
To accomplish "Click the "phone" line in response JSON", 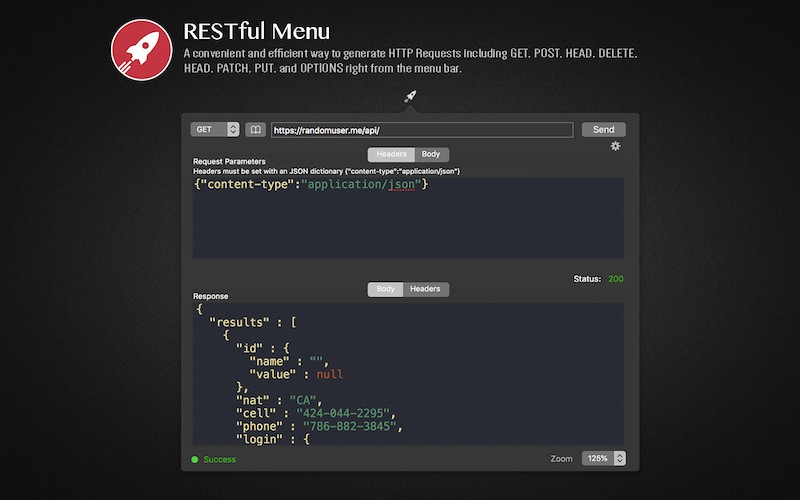I will click(x=318, y=427).
